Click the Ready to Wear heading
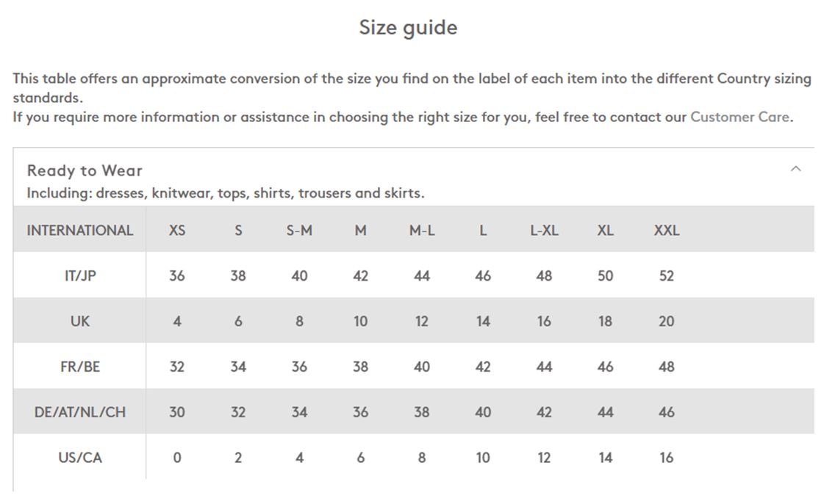This screenshot has width=835, height=504. click(85, 170)
